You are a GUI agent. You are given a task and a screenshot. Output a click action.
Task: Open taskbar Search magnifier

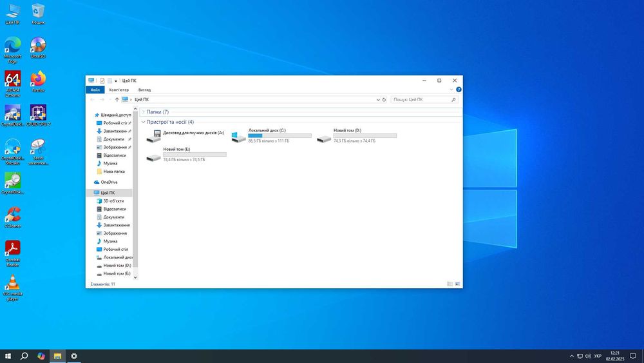click(24, 356)
